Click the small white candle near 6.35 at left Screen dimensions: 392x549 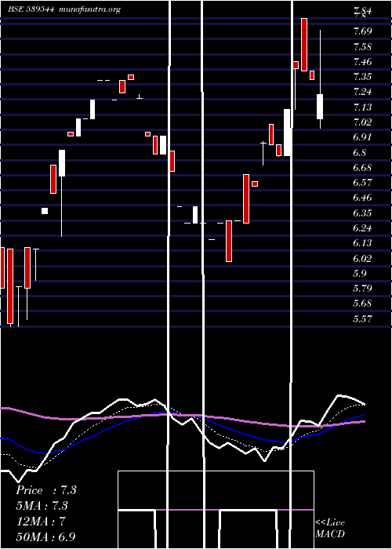pos(45,211)
